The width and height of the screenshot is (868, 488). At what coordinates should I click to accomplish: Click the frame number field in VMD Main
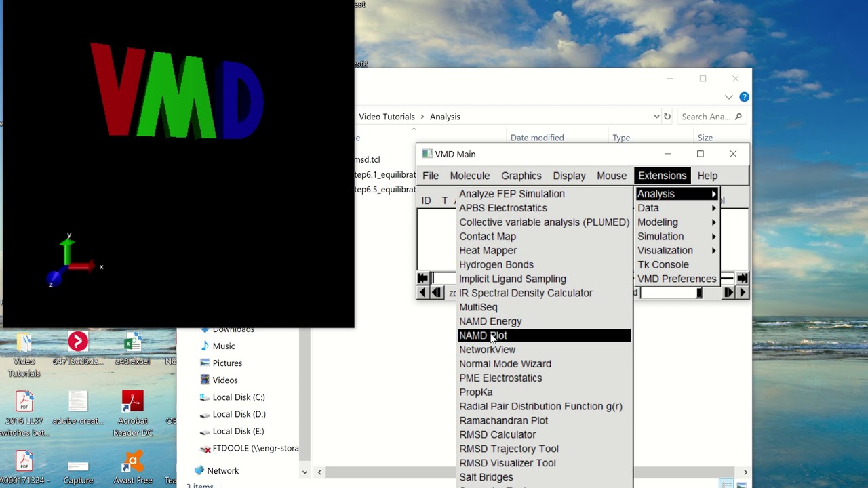[444, 278]
